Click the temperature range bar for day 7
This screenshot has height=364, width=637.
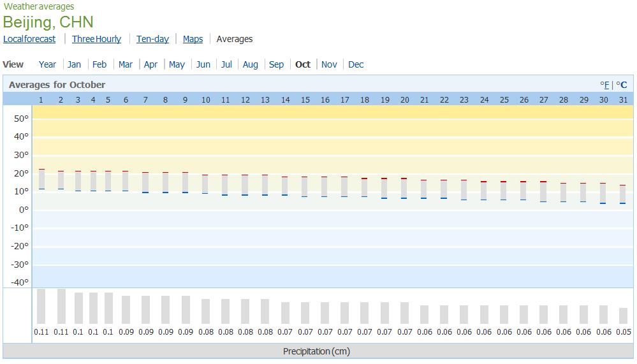point(145,182)
